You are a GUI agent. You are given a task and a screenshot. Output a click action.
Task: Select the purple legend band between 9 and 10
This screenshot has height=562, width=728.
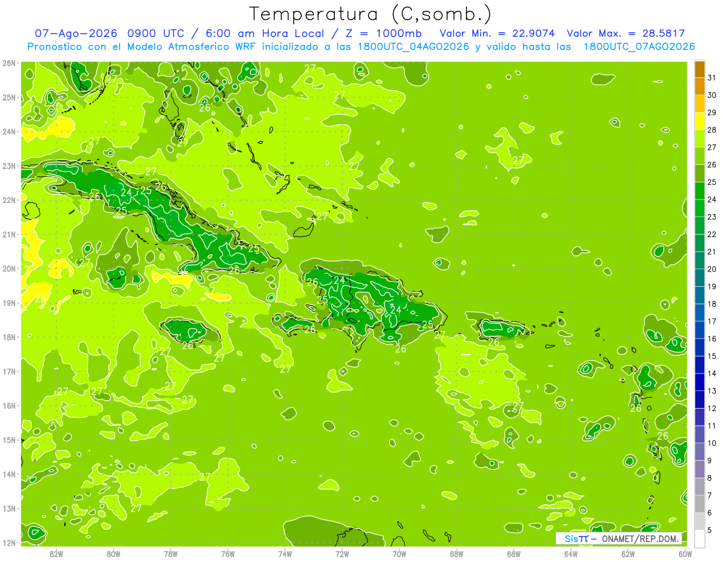[699, 451]
